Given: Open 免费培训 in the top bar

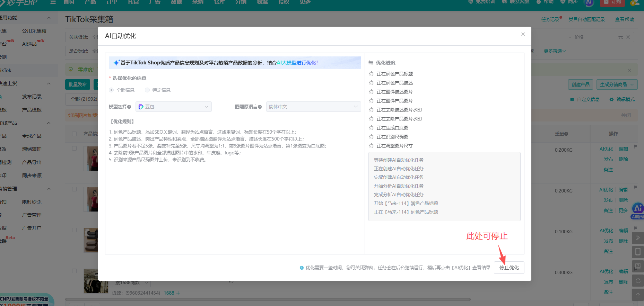Looking at the screenshot, I should coord(482,2).
